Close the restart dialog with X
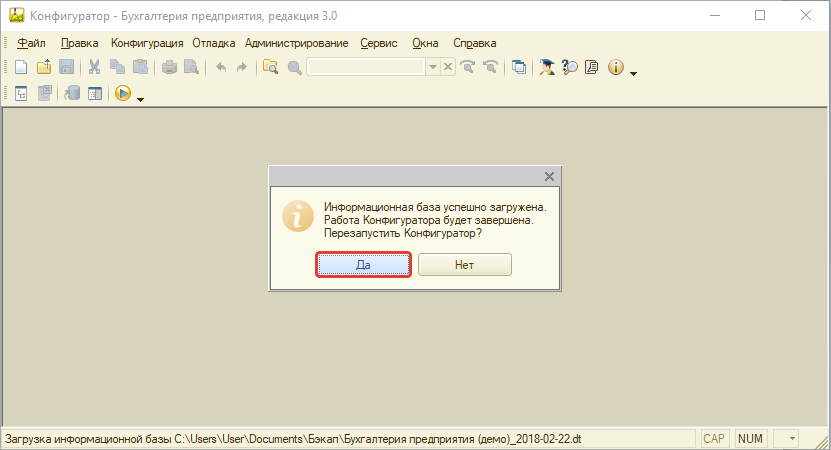 pyautogui.click(x=549, y=177)
